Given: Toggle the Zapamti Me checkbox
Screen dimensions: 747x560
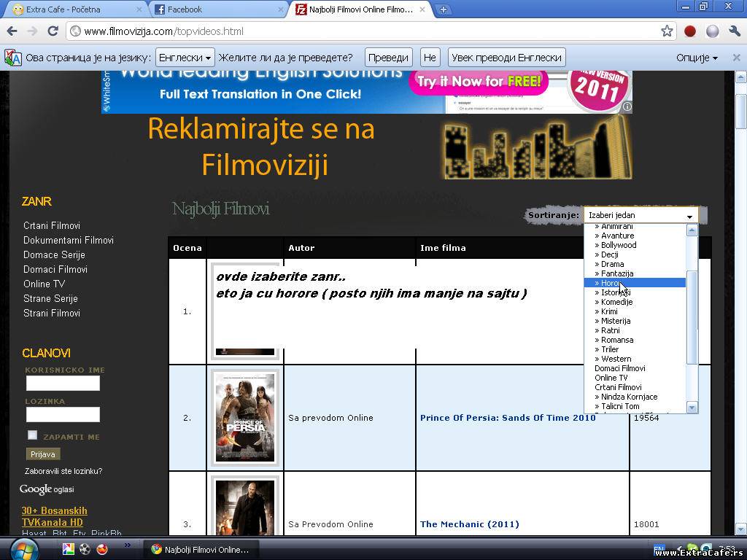Looking at the screenshot, I should point(32,435).
